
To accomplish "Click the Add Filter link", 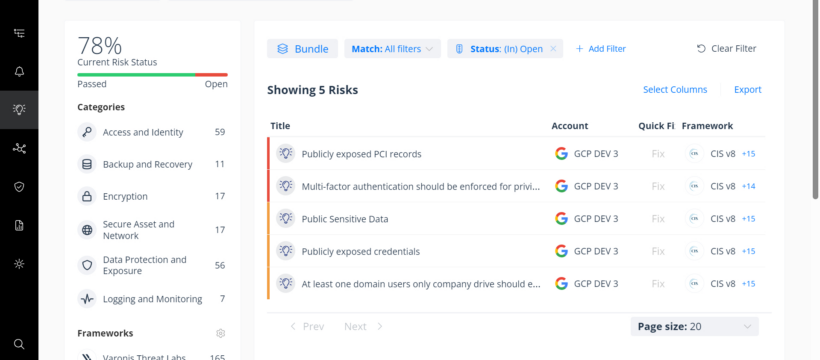I will (x=601, y=49).
